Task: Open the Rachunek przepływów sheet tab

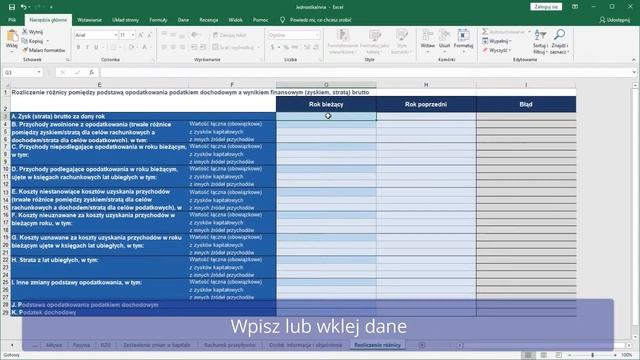Action: [230, 345]
